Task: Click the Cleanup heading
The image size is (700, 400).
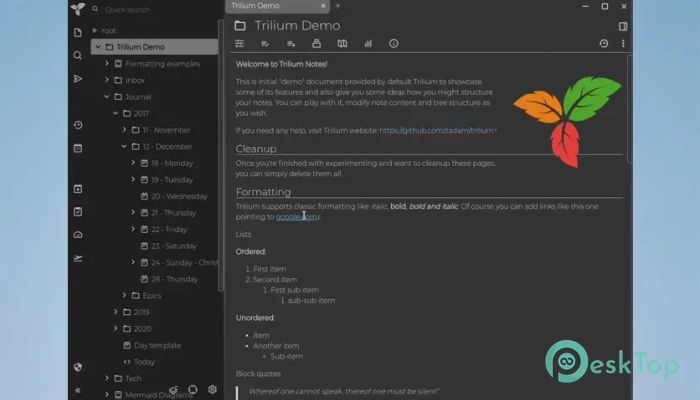Action: (x=256, y=149)
